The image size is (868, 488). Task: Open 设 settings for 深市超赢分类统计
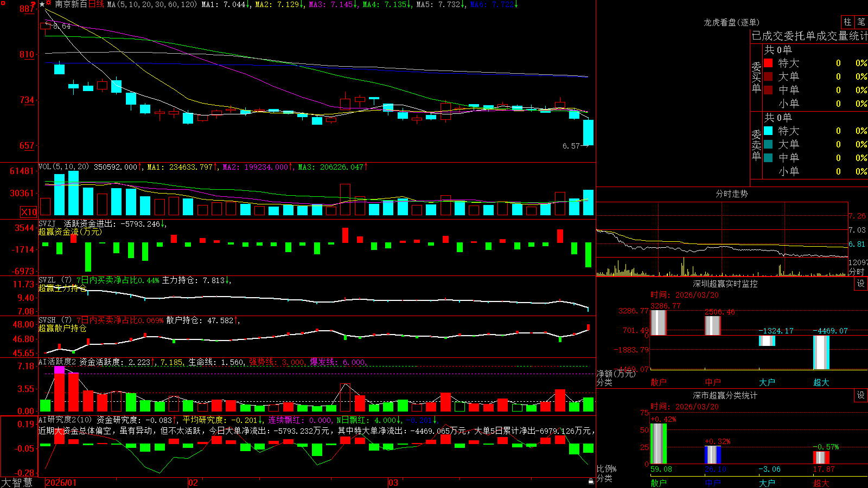861,395
